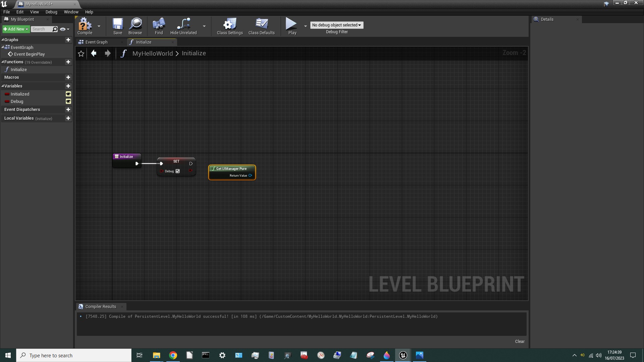The height and width of the screenshot is (362, 644).
Task: Collapse the Graphs section
Action: [x=3, y=40]
